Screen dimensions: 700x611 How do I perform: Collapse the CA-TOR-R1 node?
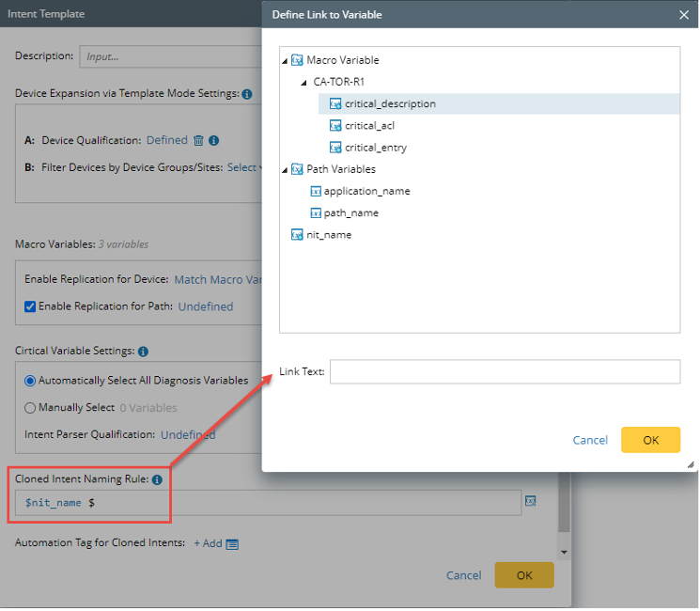tap(304, 83)
